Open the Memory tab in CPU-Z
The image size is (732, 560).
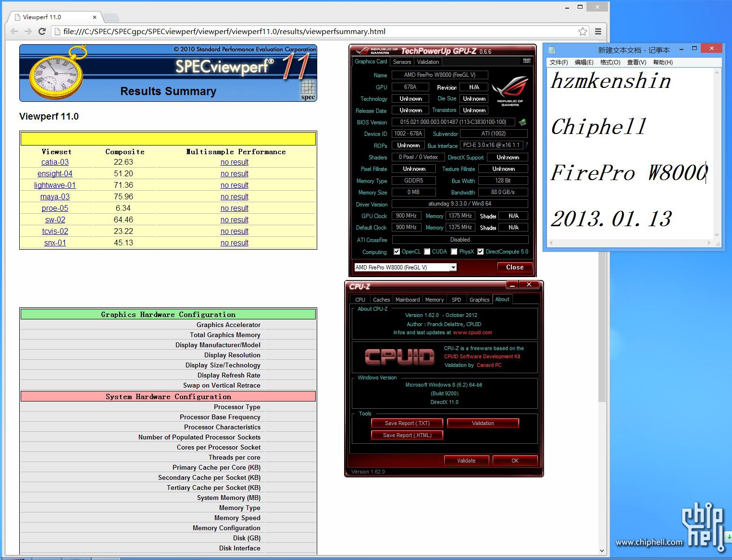(x=434, y=300)
